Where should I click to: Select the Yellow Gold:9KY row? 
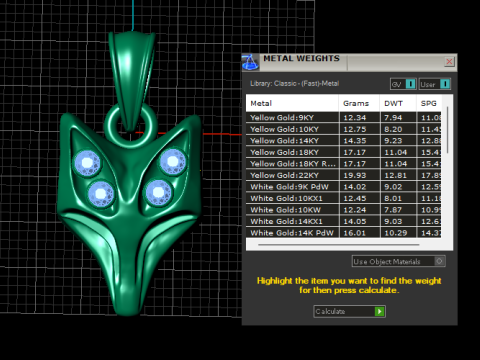click(344, 117)
